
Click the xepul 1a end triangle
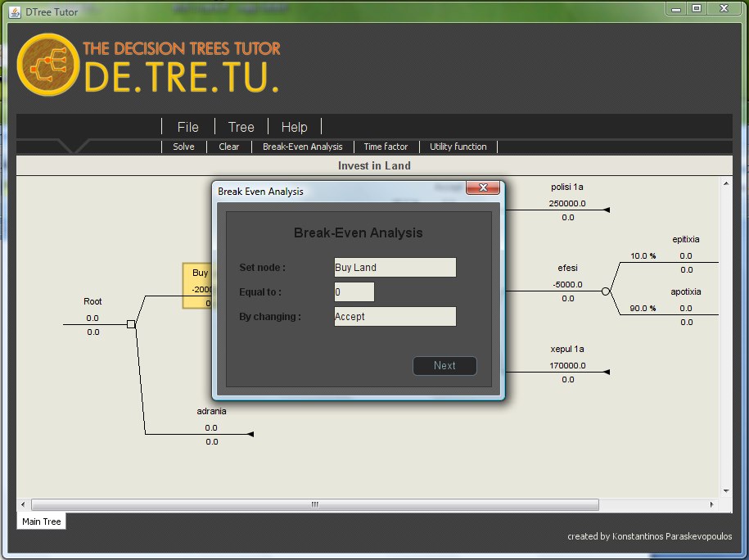click(607, 373)
